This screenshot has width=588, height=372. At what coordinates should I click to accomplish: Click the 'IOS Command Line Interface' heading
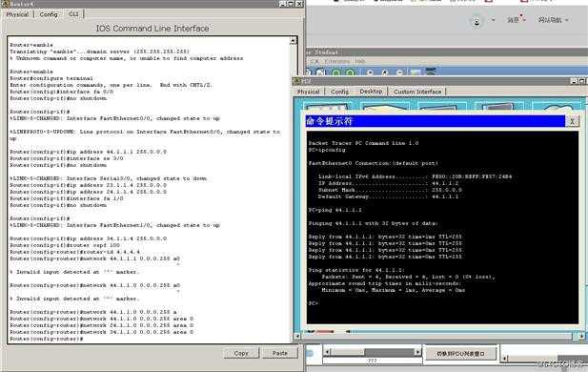152,29
